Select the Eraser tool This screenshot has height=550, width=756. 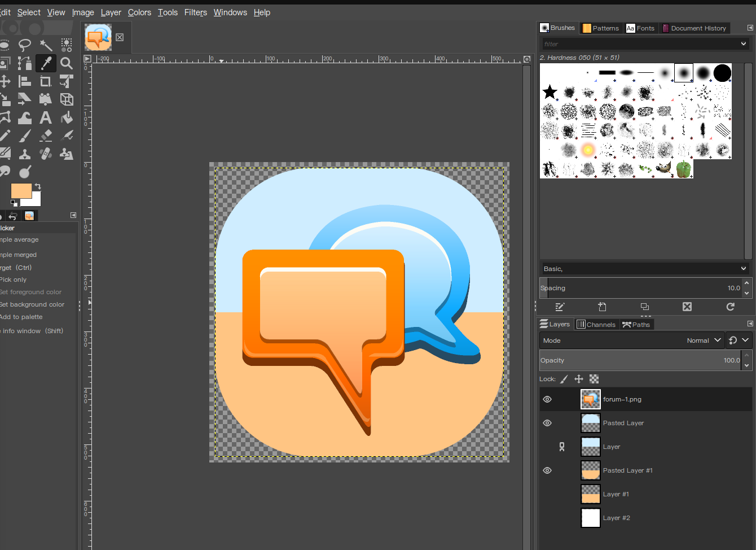(x=46, y=136)
